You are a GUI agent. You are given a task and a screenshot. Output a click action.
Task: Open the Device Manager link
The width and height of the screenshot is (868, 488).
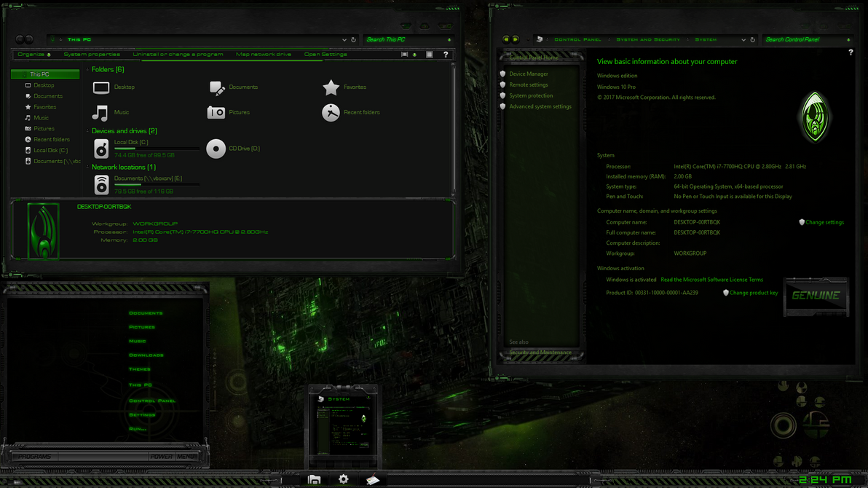pyautogui.click(x=528, y=74)
